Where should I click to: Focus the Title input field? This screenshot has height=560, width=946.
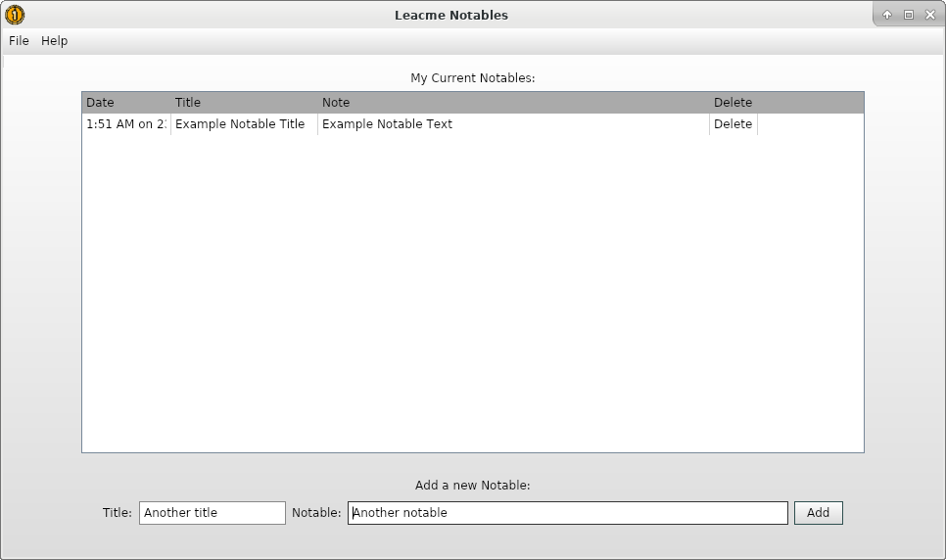(213, 513)
